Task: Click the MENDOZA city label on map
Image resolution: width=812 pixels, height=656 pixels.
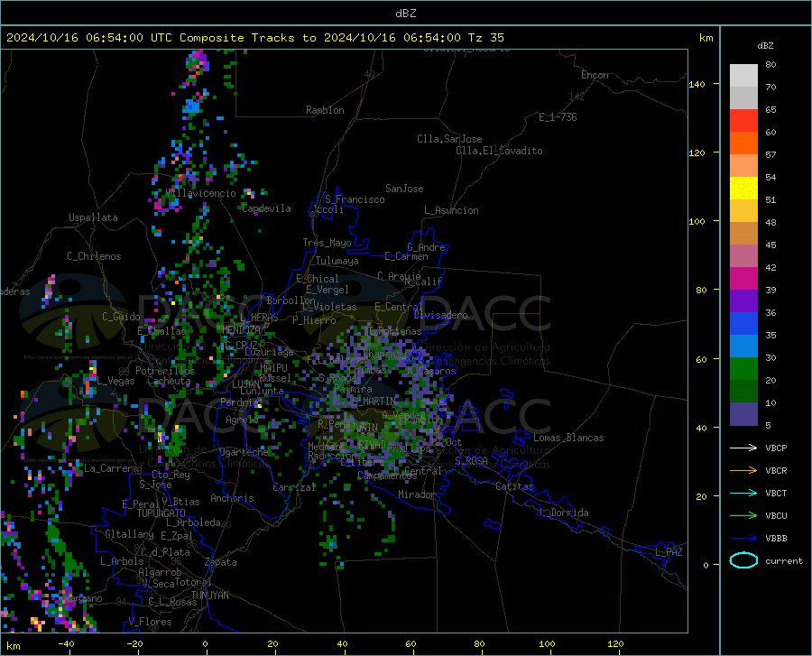Action: click(241, 329)
